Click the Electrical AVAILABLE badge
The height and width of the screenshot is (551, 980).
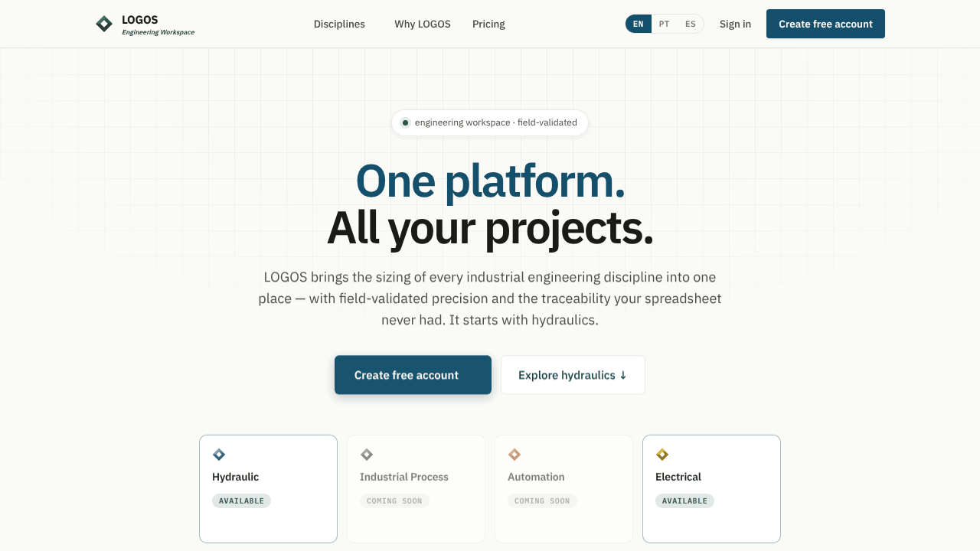[684, 501]
